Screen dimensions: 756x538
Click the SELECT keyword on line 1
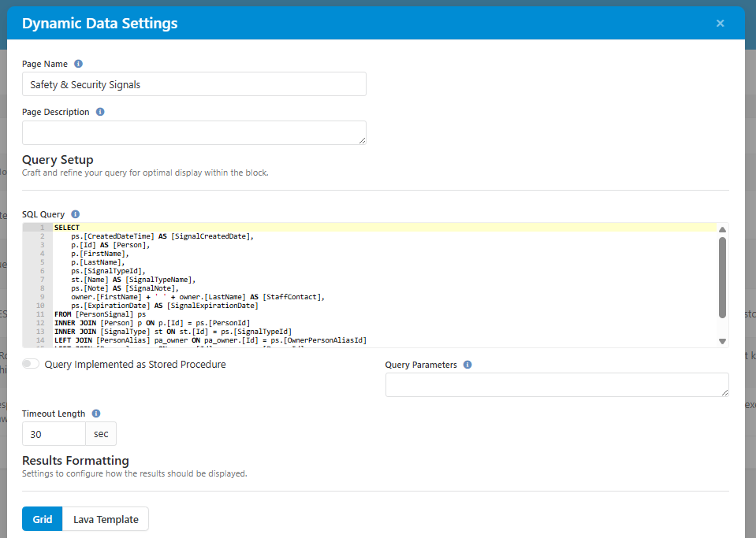(67, 228)
